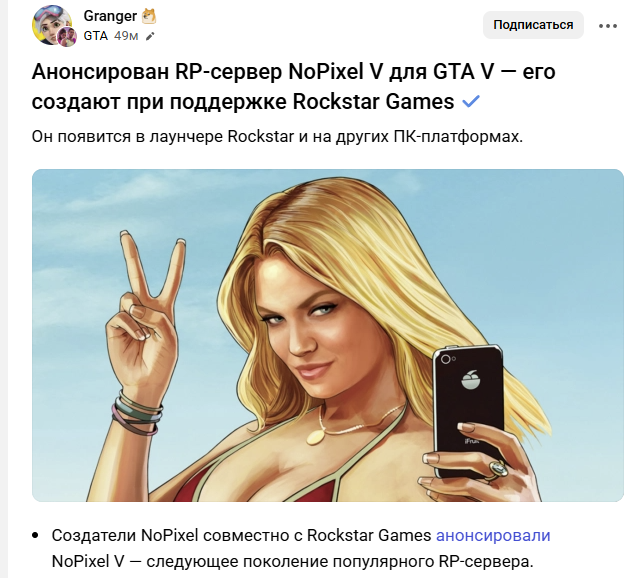Image resolution: width=642 pixels, height=578 pixels.
Task: Go to the GTA community link
Action: click(95, 36)
